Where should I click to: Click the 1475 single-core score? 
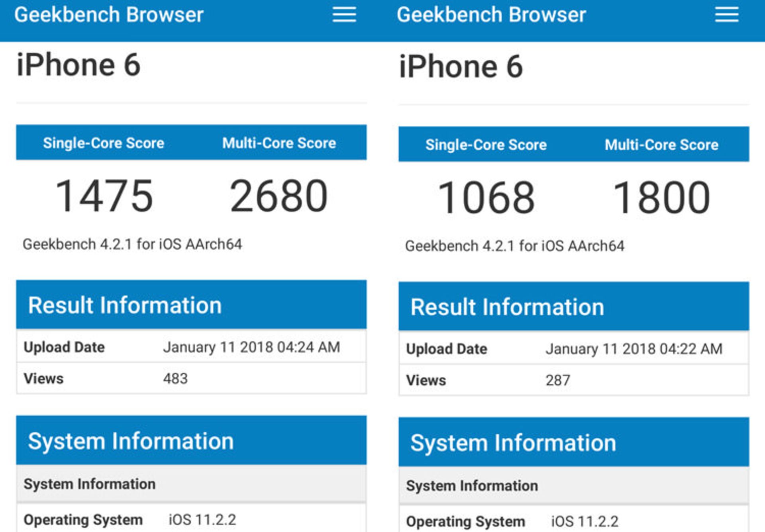tap(104, 196)
